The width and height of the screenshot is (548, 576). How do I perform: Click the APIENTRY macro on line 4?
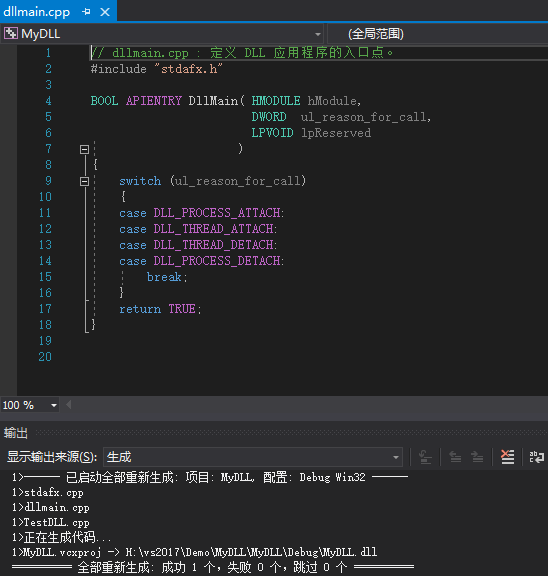click(154, 101)
